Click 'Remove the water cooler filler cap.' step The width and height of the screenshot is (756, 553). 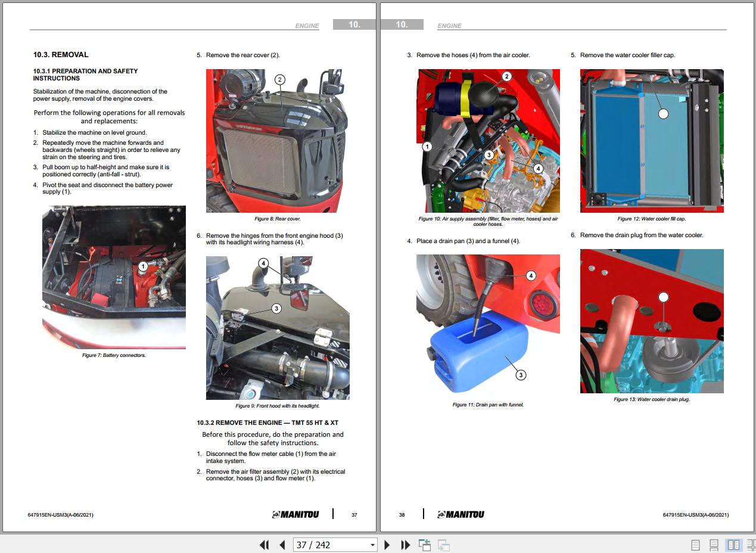click(627, 55)
